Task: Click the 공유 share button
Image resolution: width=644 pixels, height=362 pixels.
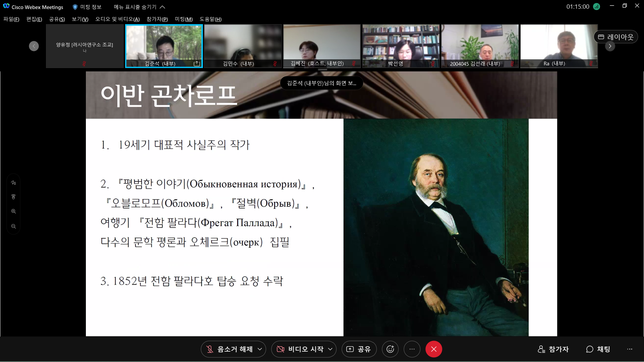Action: click(x=359, y=349)
